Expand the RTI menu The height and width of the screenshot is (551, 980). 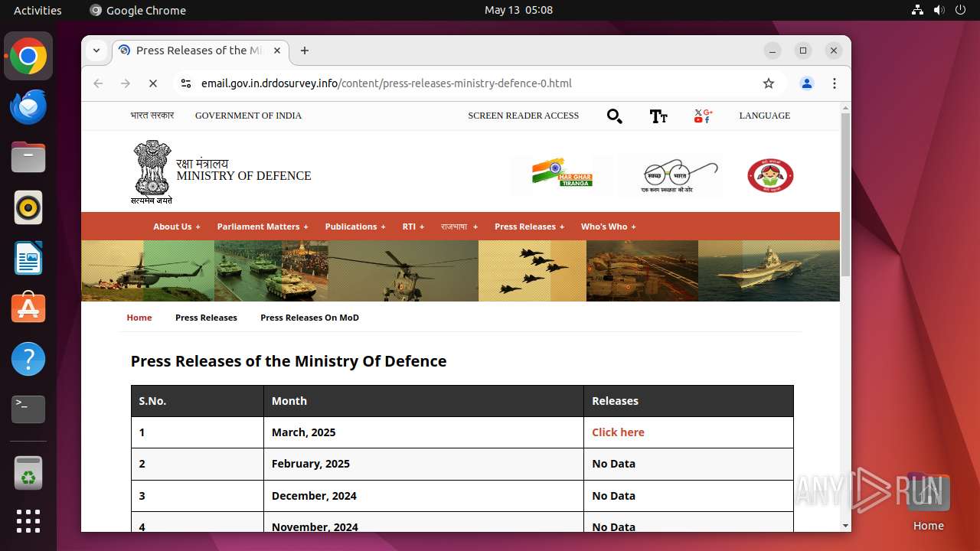[413, 227]
